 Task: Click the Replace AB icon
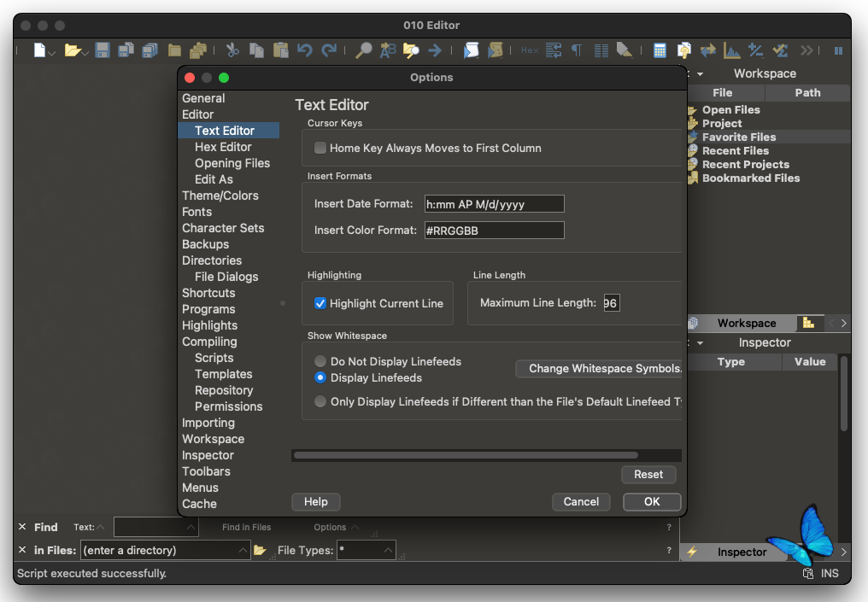pyautogui.click(x=388, y=50)
